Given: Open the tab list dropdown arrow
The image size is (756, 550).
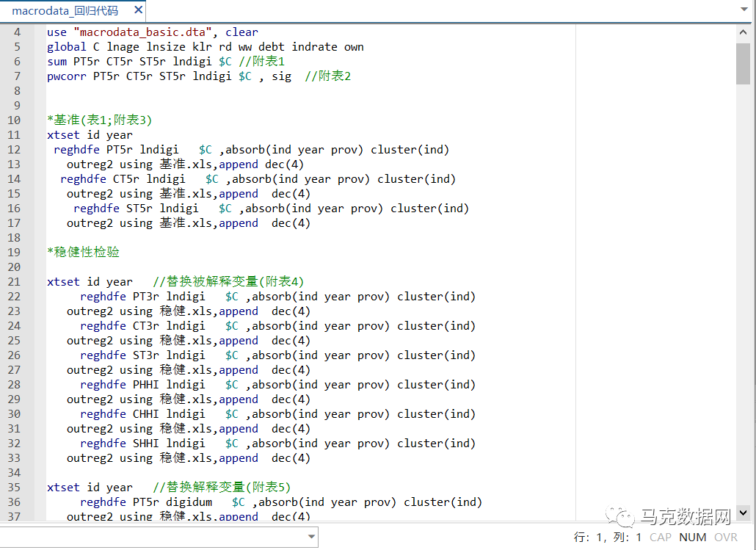Looking at the screenshot, I should [x=744, y=9].
